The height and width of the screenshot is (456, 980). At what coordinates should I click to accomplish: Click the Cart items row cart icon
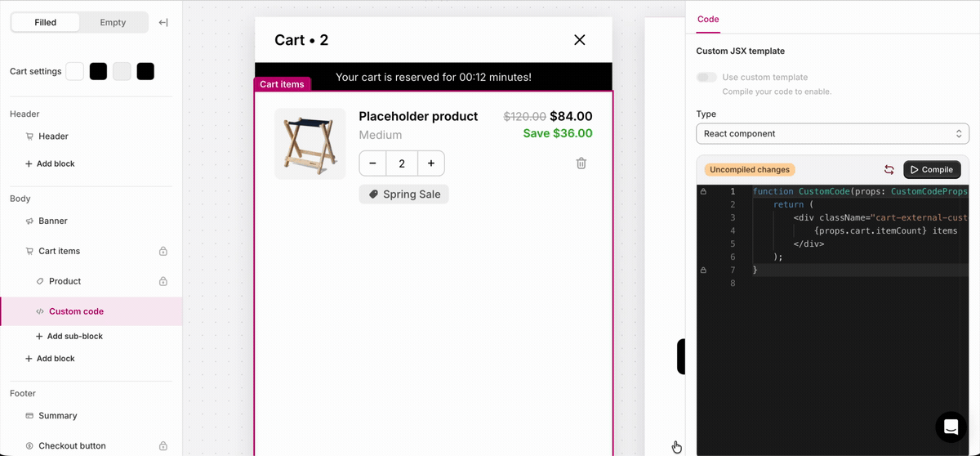[30, 251]
